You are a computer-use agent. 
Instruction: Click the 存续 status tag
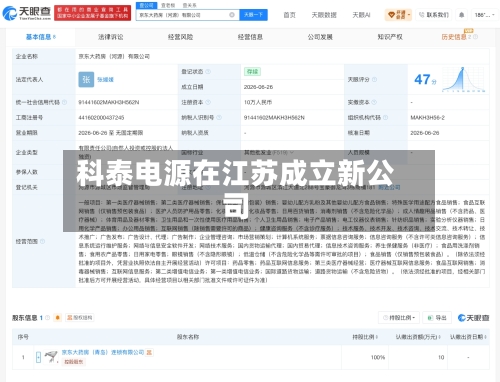click(x=252, y=72)
